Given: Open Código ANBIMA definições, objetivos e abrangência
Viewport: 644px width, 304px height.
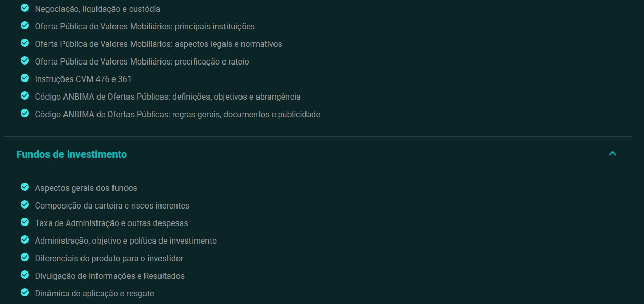Looking at the screenshot, I should pyautogui.click(x=168, y=97).
